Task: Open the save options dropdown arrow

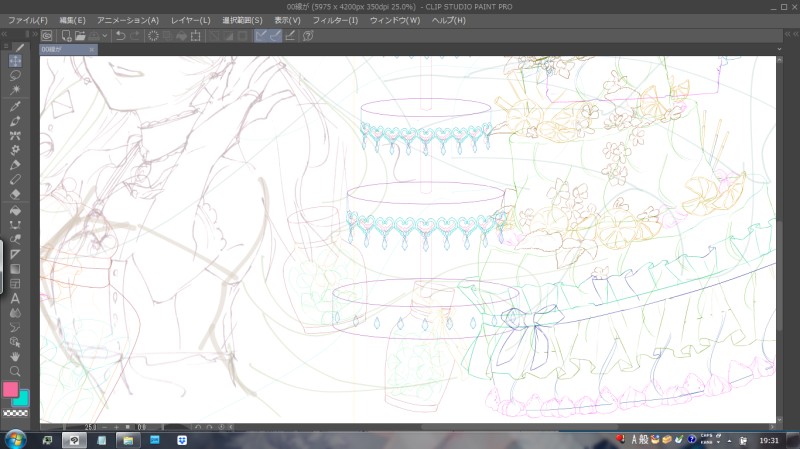Action: (105, 36)
